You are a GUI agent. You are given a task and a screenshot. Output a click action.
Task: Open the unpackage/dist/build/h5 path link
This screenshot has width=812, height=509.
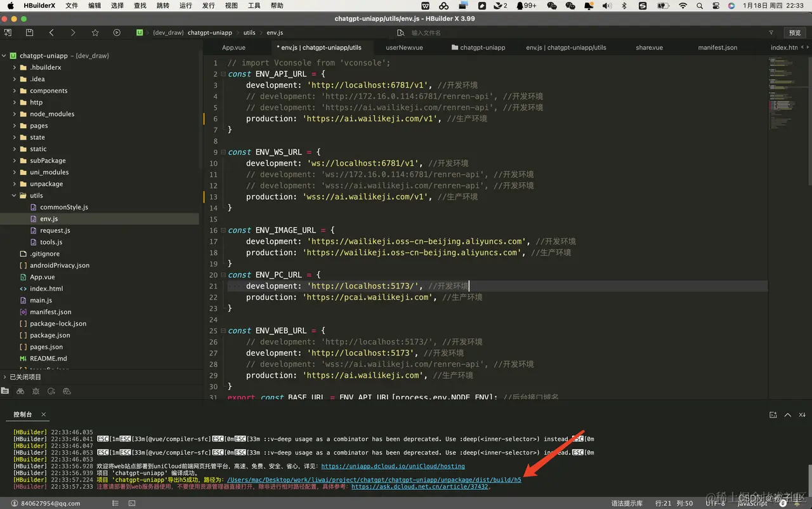(x=374, y=480)
